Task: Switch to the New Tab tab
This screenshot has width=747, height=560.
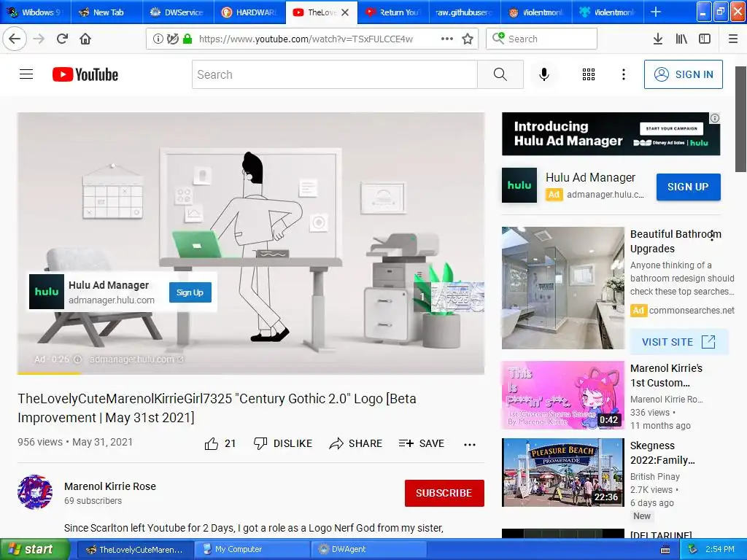Action: tap(107, 12)
